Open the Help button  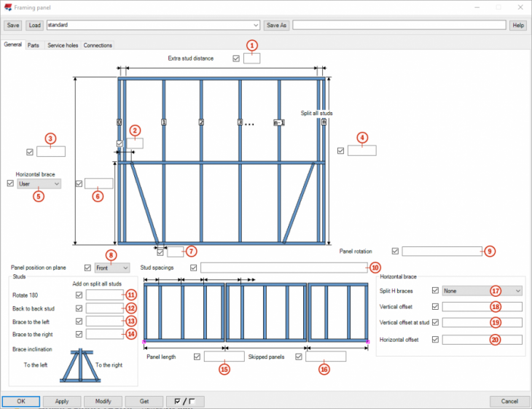(x=517, y=25)
